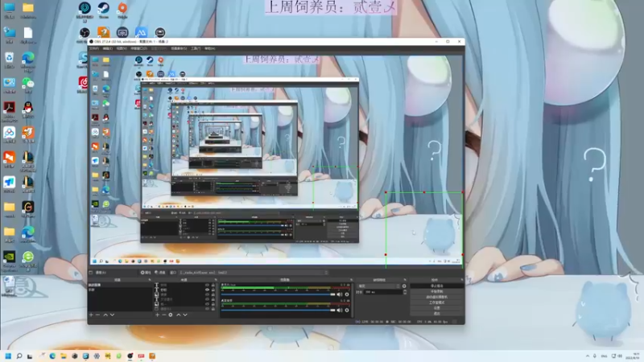644x362 pixels.
Task: Click 开始录制 Start Recording button
Action: [437, 291]
